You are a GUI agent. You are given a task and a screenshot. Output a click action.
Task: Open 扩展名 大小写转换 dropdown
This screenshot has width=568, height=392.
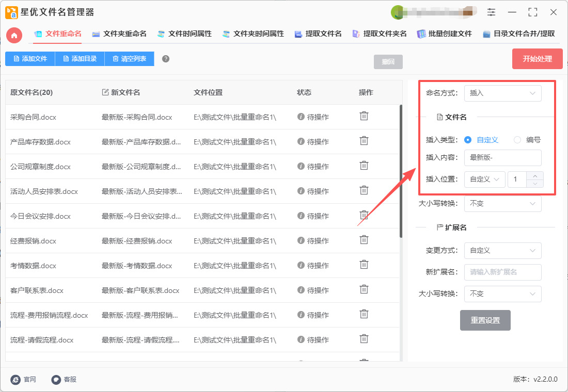pyautogui.click(x=503, y=294)
